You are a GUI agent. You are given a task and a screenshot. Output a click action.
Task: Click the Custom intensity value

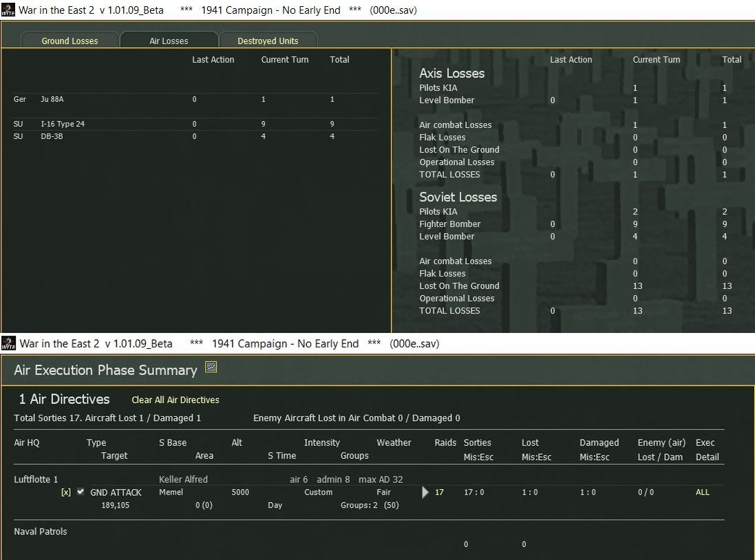point(318,492)
